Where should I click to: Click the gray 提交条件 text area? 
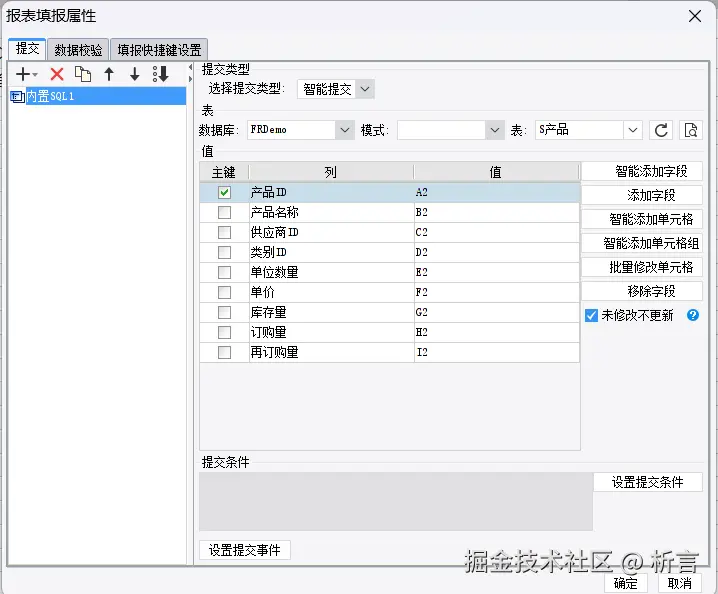click(396, 501)
